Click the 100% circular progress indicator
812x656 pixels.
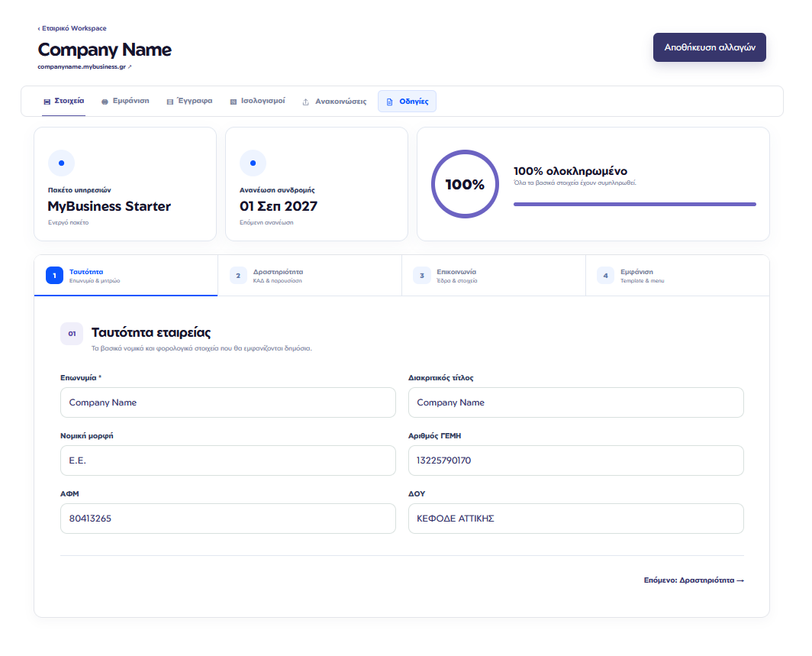[x=465, y=184]
